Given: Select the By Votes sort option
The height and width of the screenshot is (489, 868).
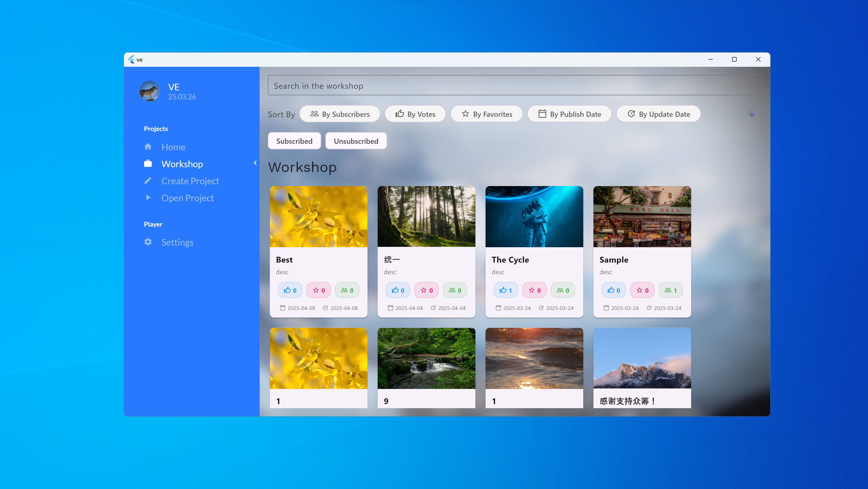Looking at the screenshot, I should [415, 114].
